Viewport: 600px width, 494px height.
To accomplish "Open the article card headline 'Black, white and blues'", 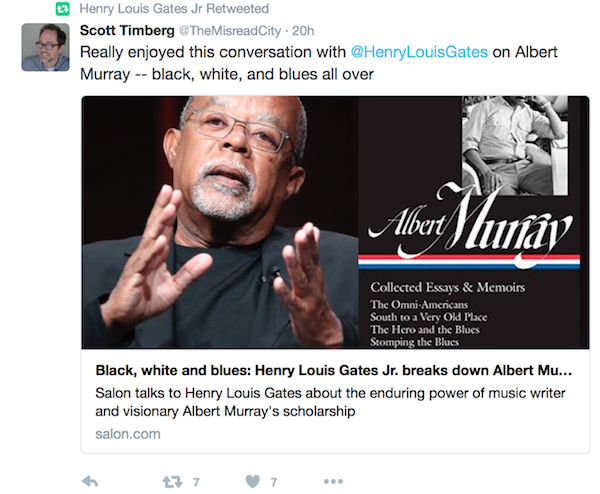I will point(333,370).
